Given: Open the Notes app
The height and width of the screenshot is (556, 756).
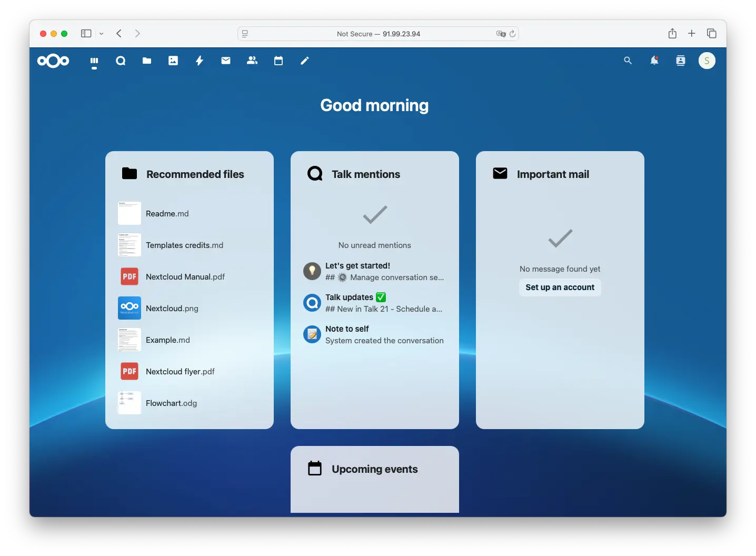Looking at the screenshot, I should pos(304,61).
